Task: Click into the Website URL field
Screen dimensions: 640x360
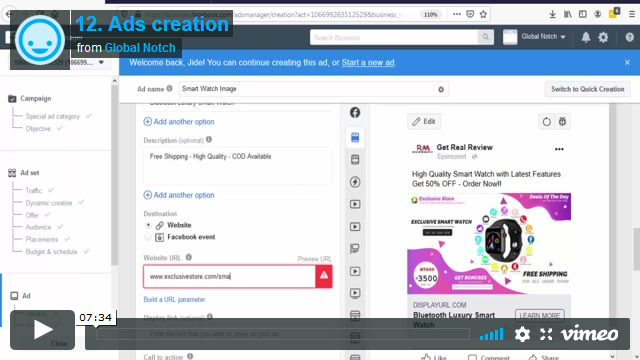Action: tap(229, 276)
